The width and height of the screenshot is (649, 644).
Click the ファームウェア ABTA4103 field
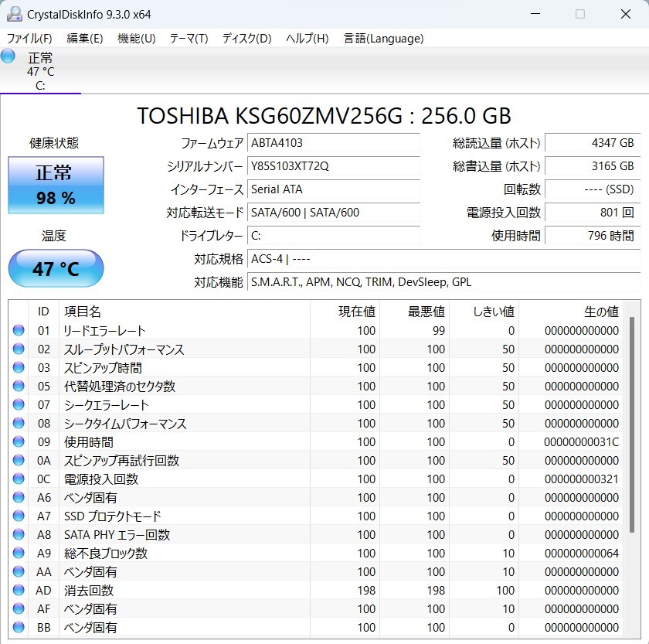click(334, 143)
